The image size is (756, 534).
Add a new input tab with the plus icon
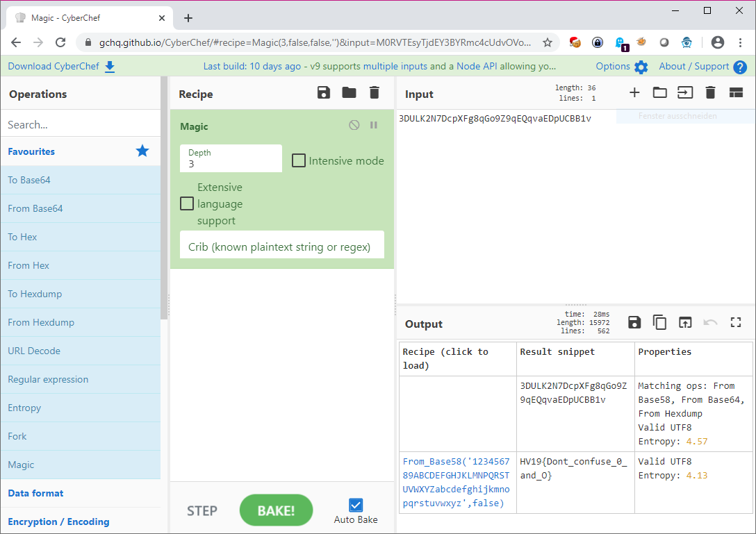634,92
